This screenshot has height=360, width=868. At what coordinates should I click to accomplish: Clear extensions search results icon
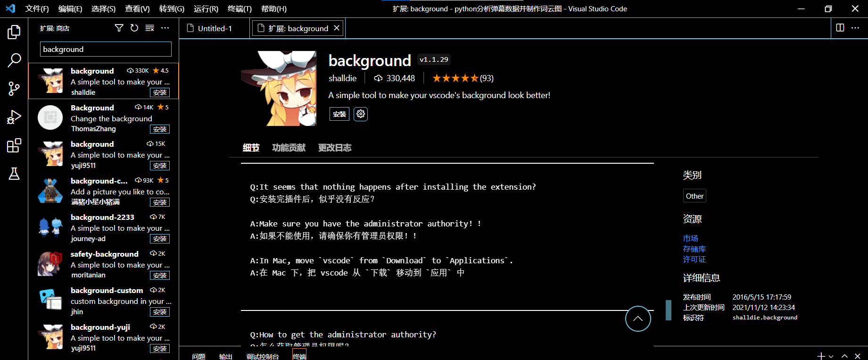pos(149,28)
